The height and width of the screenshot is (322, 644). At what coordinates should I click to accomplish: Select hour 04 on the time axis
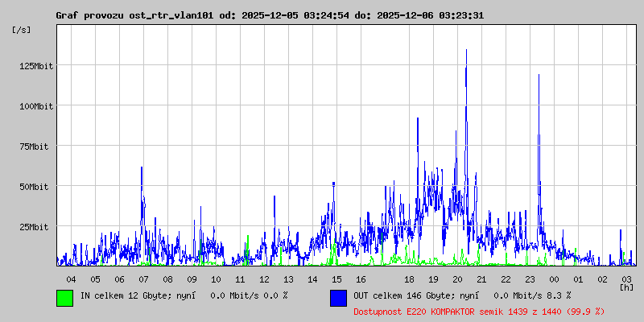click(x=71, y=279)
